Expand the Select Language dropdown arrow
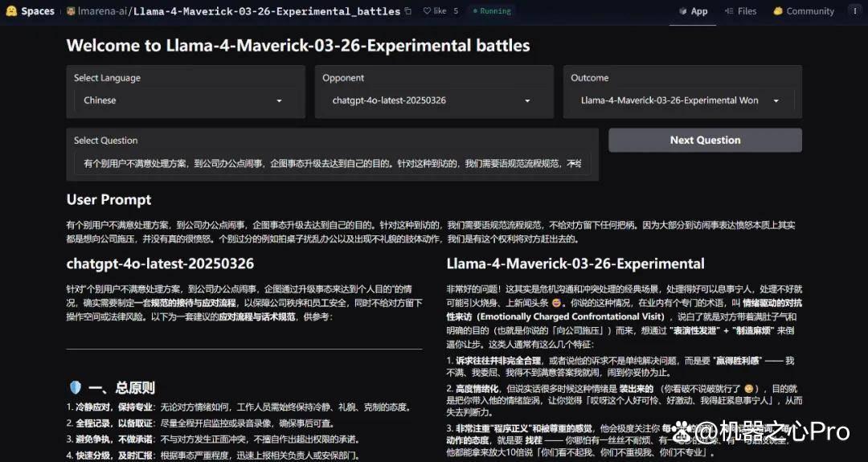The image size is (868, 462). (279, 100)
